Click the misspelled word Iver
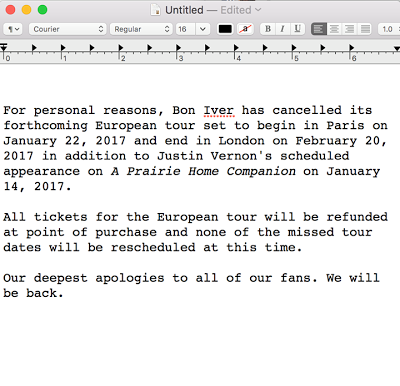The width and height of the screenshot is (400, 386). (219, 110)
